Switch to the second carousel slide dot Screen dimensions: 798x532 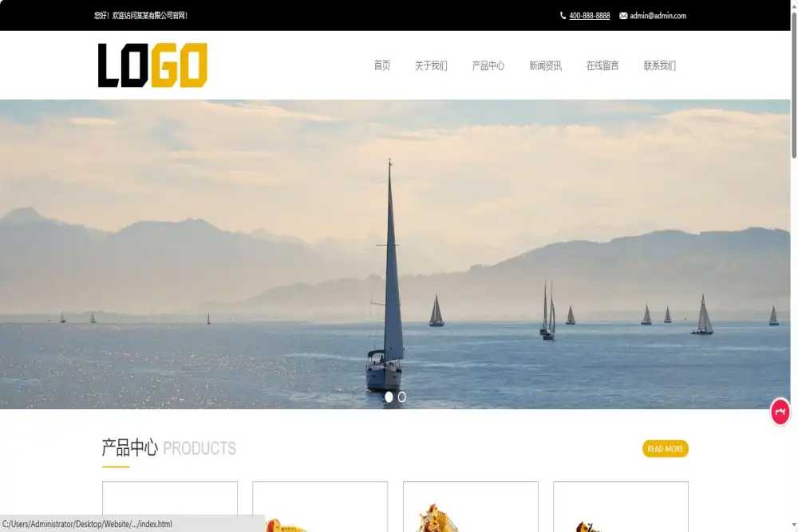pyautogui.click(x=402, y=396)
